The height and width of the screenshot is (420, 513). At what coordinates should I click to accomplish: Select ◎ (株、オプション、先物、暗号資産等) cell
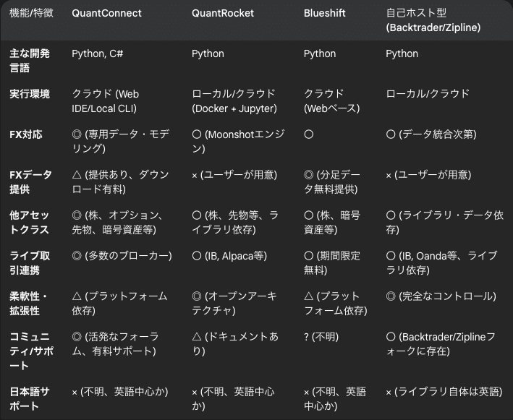click(x=117, y=222)
